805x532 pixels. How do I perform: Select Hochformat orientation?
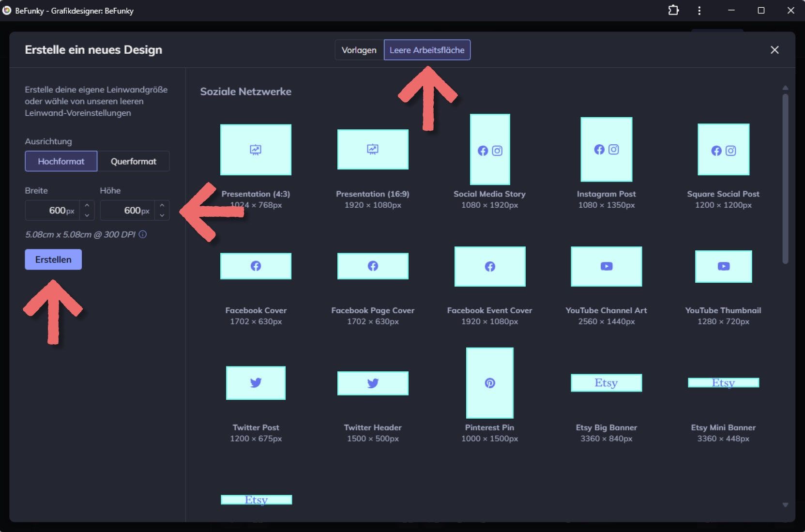[x=61, y=161]
